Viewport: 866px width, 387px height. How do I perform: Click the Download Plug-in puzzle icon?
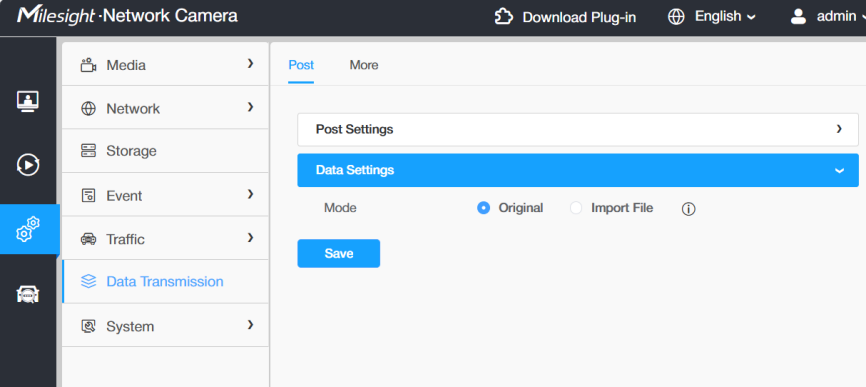point(503,17)
